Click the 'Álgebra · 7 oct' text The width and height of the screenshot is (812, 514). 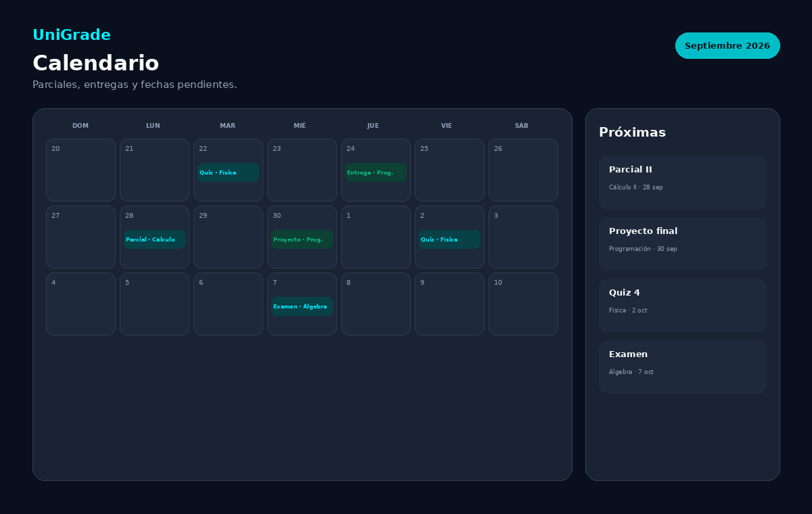pos(631,372)
